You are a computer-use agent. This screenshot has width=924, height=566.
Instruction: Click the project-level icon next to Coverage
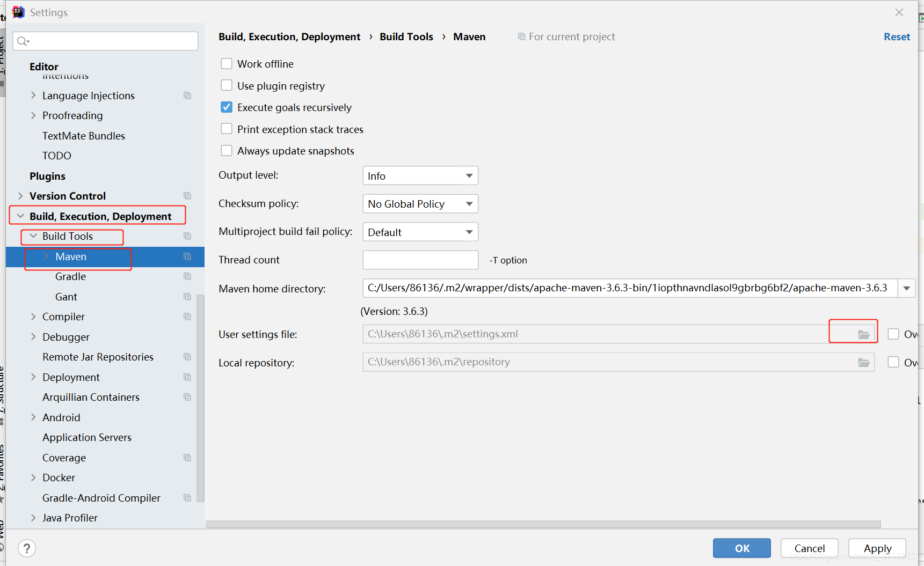187,458
